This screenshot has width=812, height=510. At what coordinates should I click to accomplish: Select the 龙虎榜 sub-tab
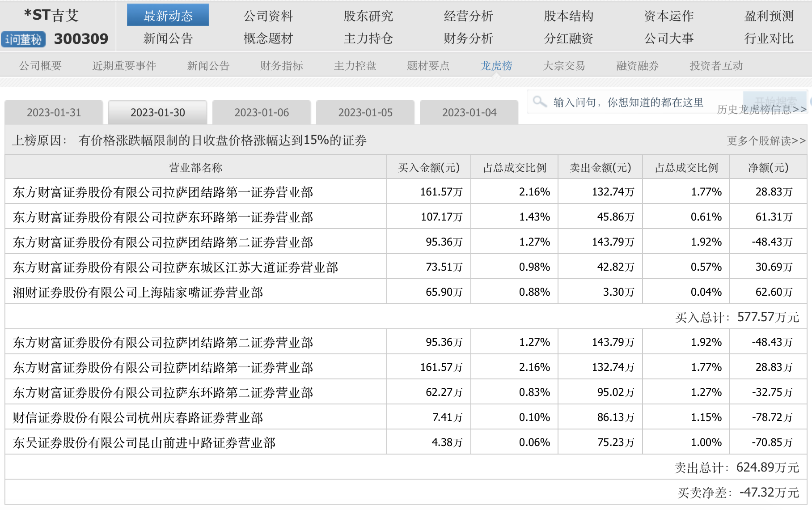click(x=496, y=66)
